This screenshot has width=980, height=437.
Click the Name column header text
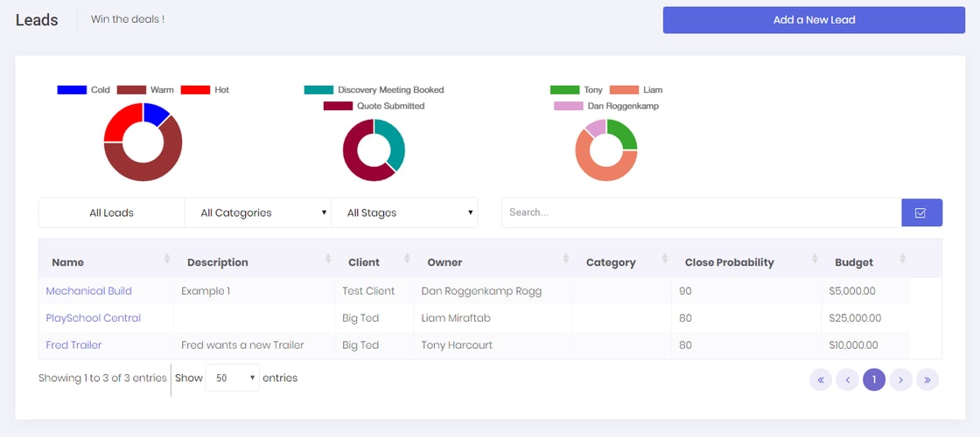click(67, 263)
